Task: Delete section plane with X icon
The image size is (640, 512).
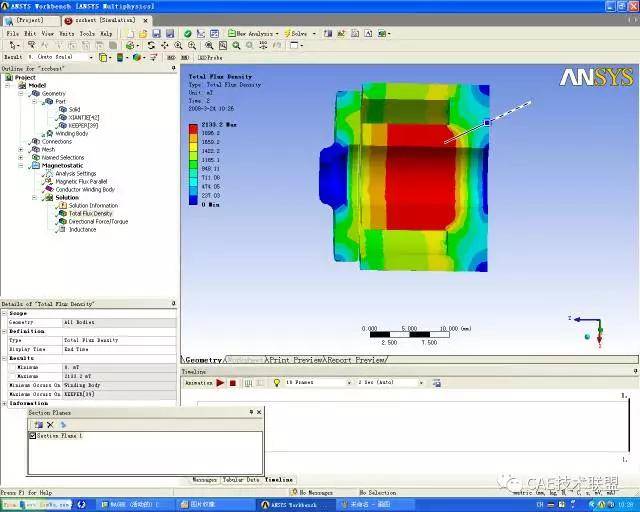Action: (50, 425)
